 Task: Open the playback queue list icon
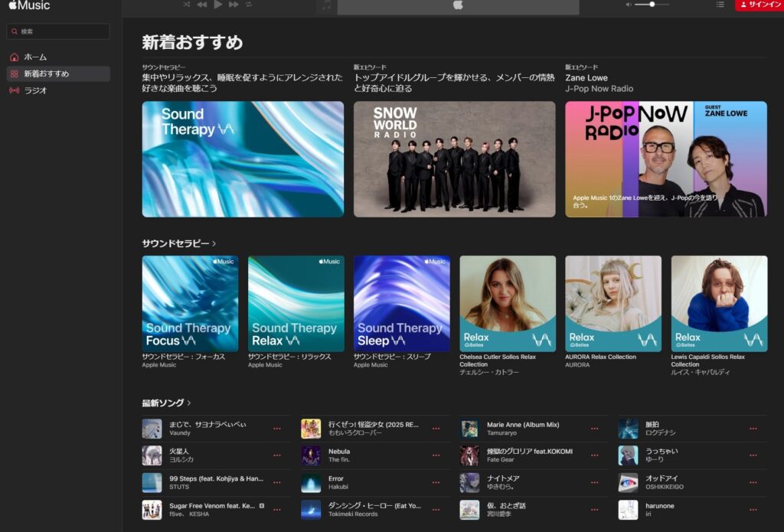720,5
